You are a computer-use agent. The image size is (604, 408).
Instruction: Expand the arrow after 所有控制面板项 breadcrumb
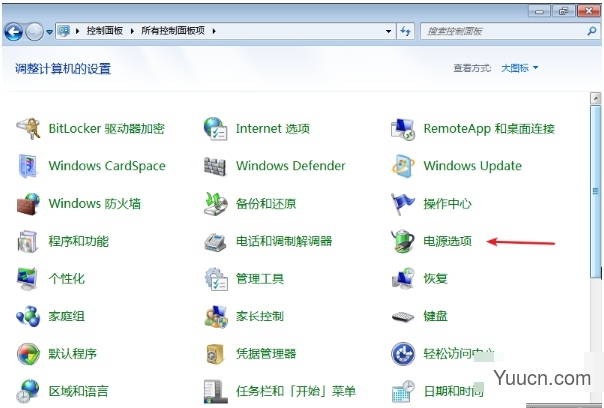coord(214,31)
